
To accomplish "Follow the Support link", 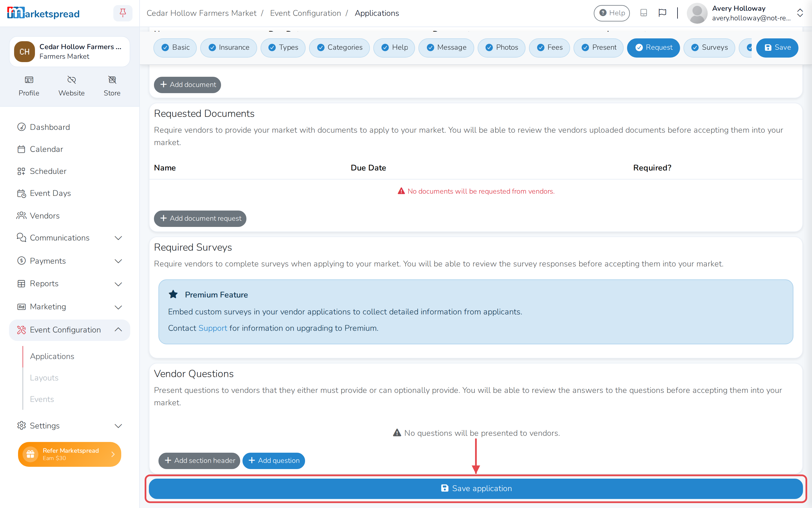I will (x=213, y=328).
